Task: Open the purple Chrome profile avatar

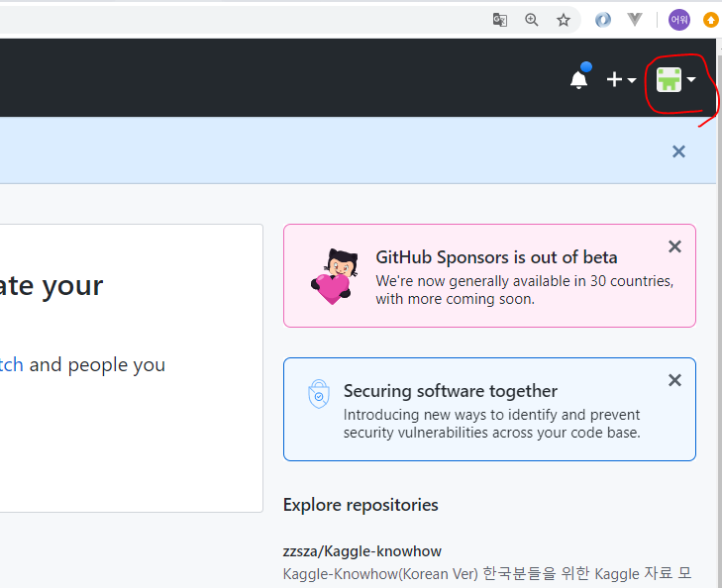Action: 679,20
